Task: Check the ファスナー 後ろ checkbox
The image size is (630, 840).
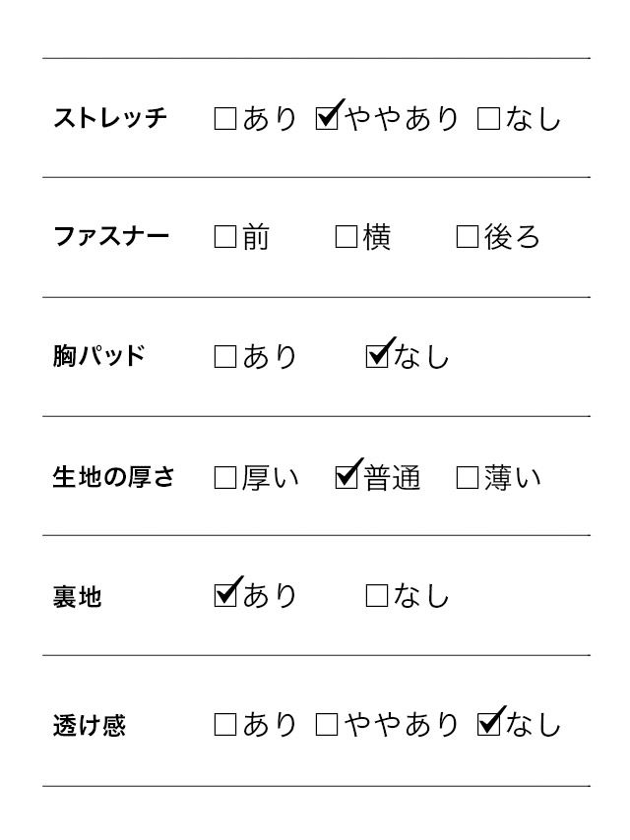Action: click(468, 238)
